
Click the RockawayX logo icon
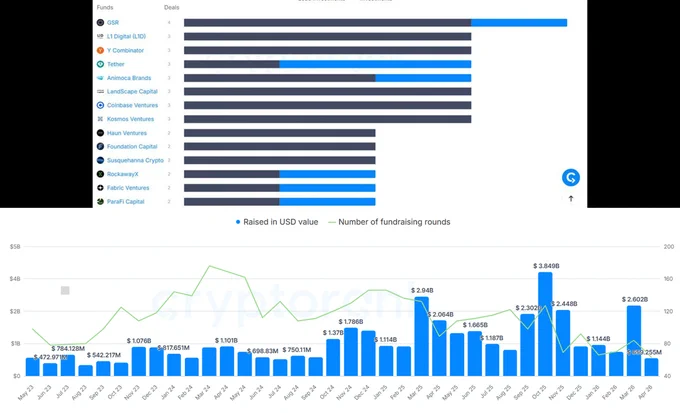click(100, 174)
